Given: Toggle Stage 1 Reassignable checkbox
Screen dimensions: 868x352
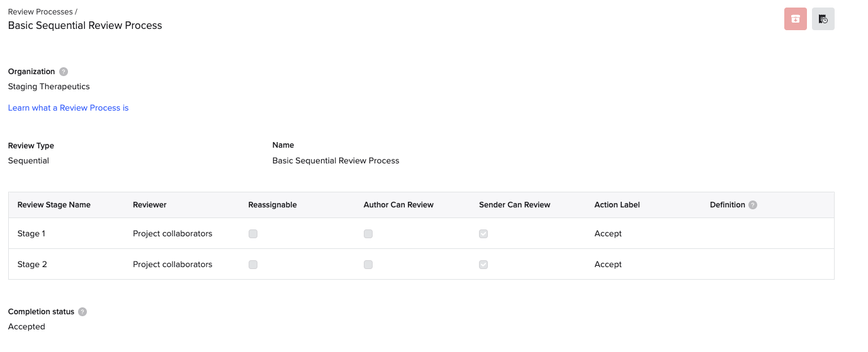Looking at the screenshot, I should [x=253, y=234].
